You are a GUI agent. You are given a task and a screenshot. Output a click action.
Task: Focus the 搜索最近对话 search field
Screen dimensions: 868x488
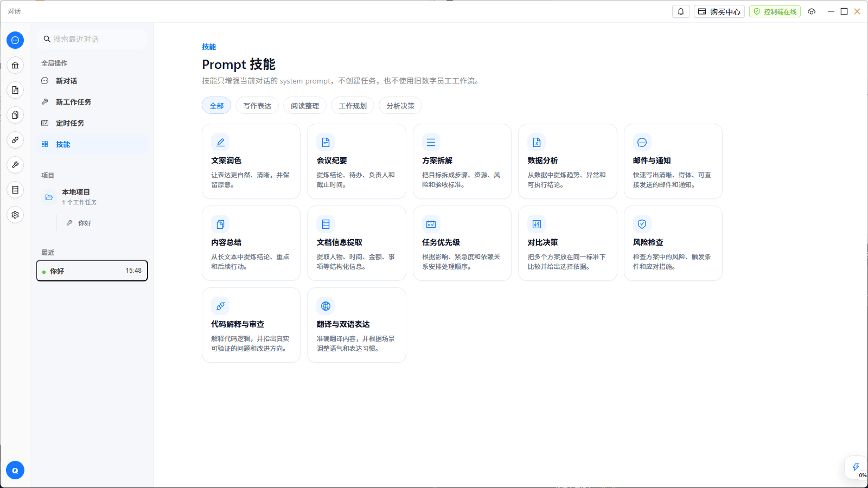[92, 39]
